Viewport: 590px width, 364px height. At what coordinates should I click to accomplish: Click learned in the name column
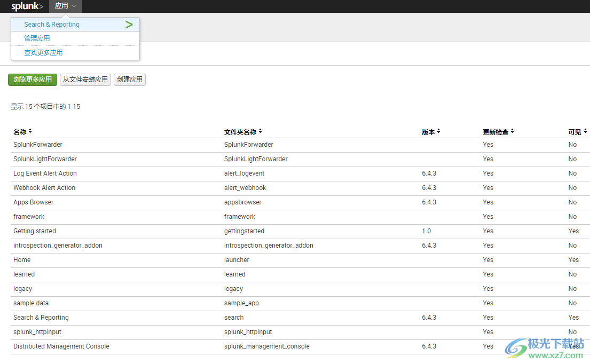pos(24,274)
